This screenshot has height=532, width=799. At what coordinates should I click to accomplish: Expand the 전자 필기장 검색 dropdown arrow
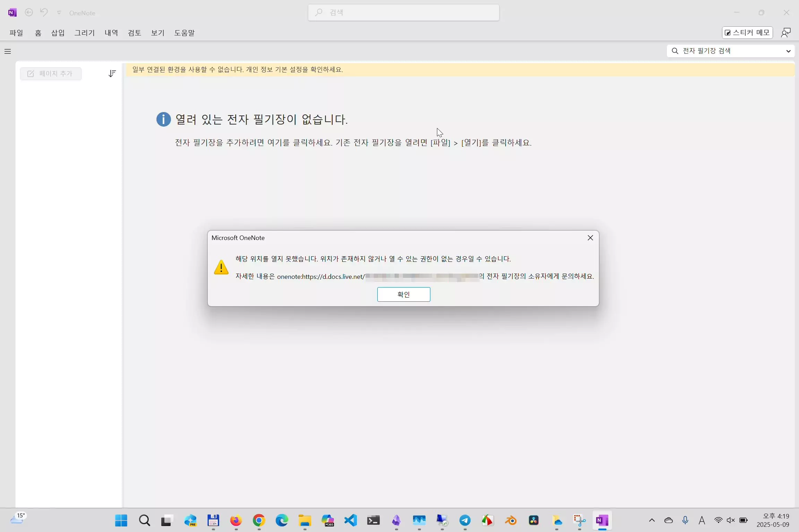788,51
